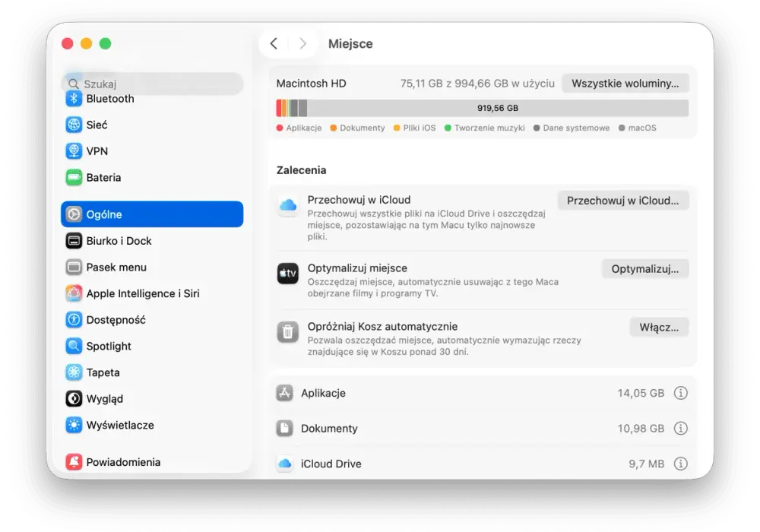
Task: Click the Tapeta wallpaper icon
Action: click(x=74, y=372)
